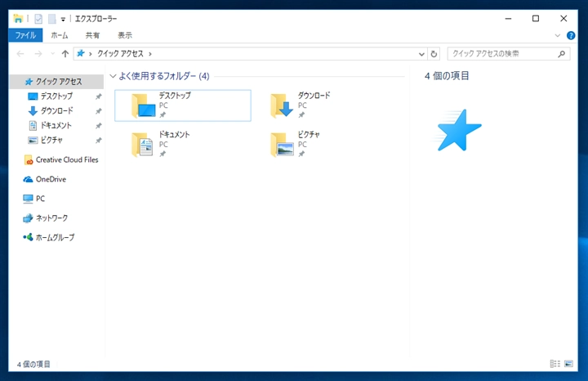The image size is (588, 381).
Task: Click the Forward navigation arrow
Action: pyautogui.click(x=38, y=54)
